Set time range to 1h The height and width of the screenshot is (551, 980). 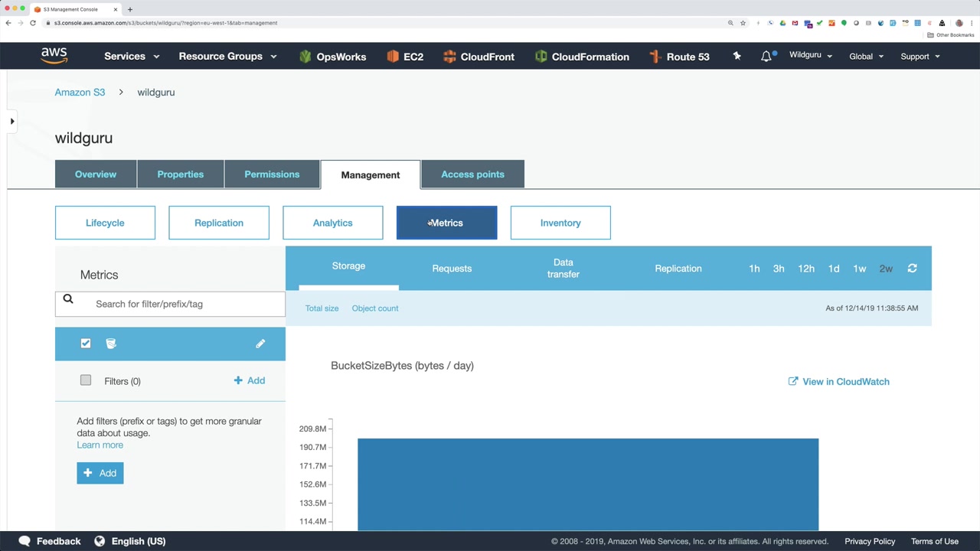(754, 269)
